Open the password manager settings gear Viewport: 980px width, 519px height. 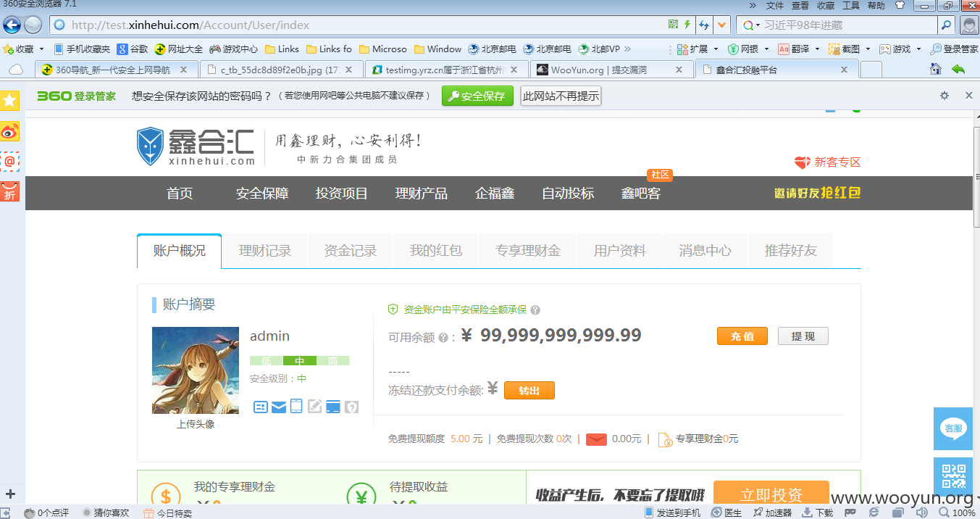944,96
